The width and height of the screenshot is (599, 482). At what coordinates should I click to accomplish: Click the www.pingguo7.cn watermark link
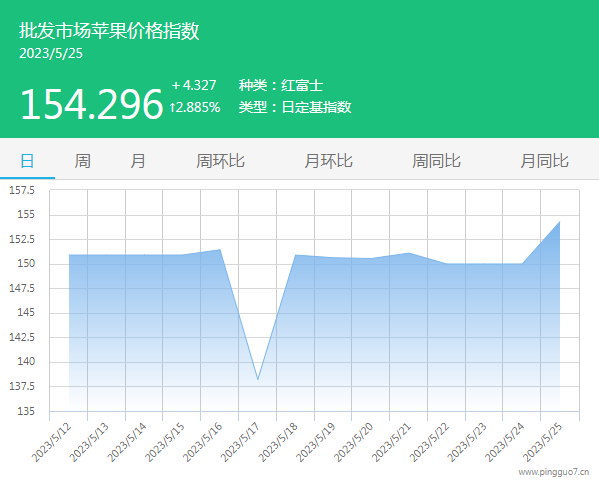pyautogui.click(x=554, y=472)
